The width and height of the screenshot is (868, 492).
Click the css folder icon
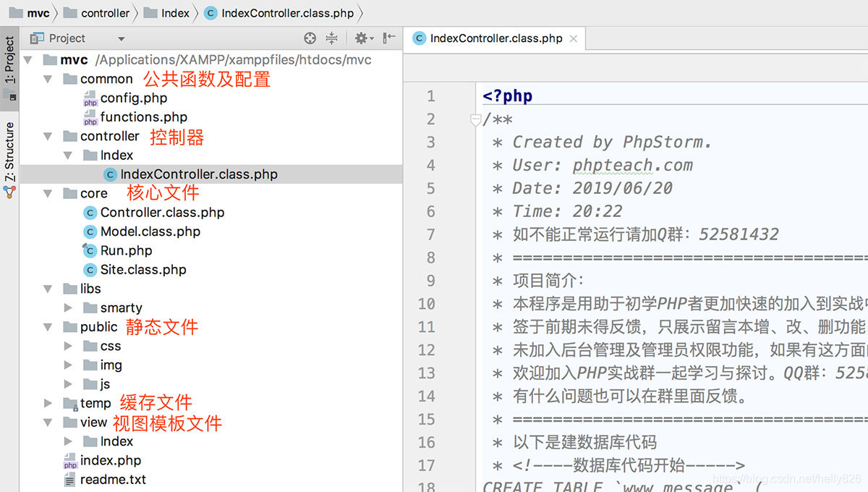(90, 346)
